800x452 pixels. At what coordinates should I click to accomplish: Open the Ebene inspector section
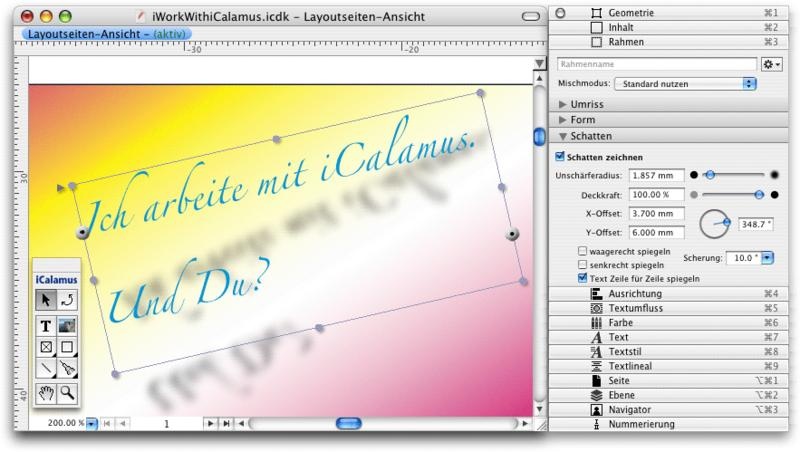point(668,395)
